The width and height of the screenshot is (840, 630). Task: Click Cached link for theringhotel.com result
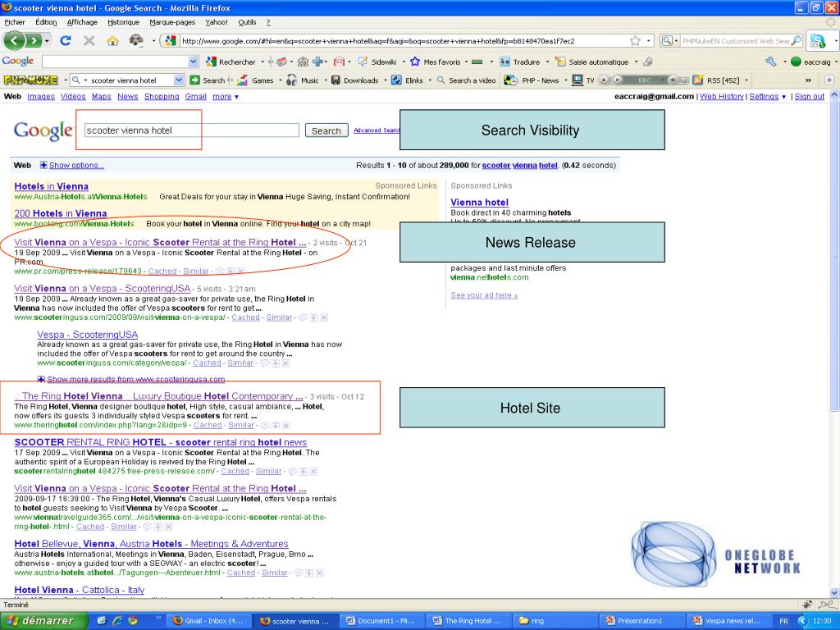208,426
